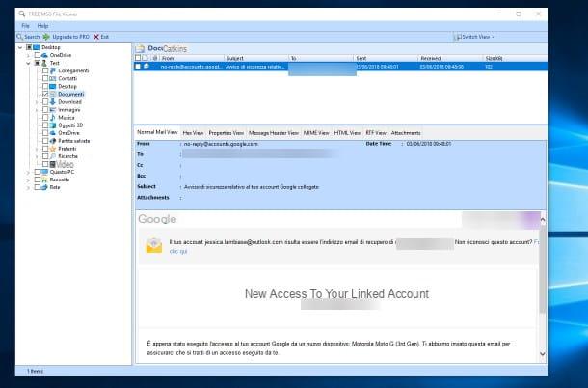The width and height of the screenshot is (588, 388).
Task: Uncheck the Documenti folder checkbox
Action: 45,94
